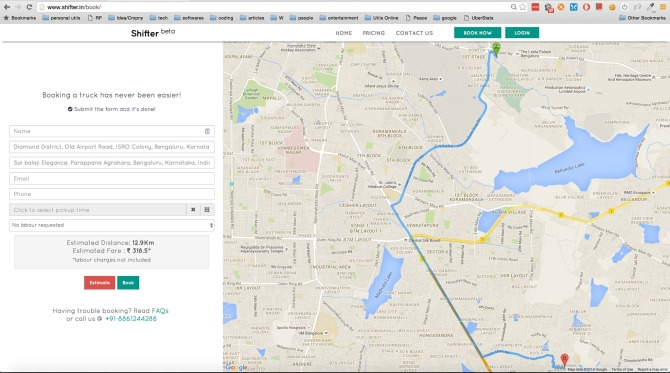Open the 'coding' bookmark folder
Screen dimensions: 670x373
(221, 18)
